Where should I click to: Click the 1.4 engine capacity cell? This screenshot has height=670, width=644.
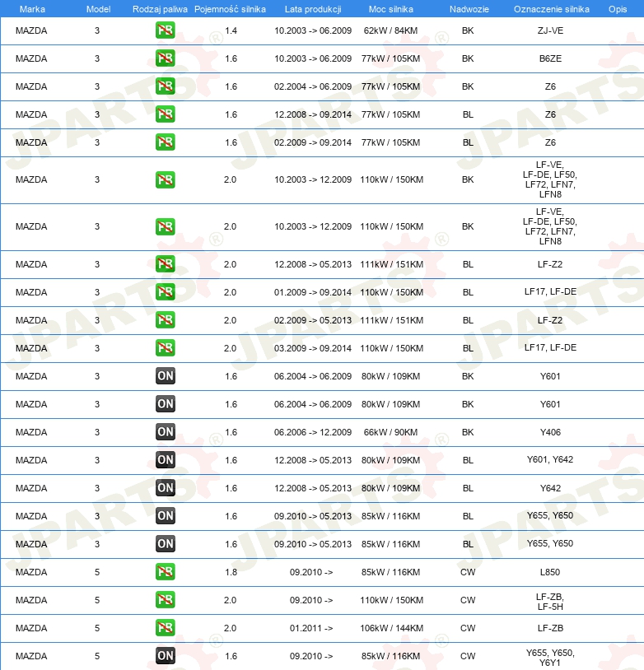[231, 30]
